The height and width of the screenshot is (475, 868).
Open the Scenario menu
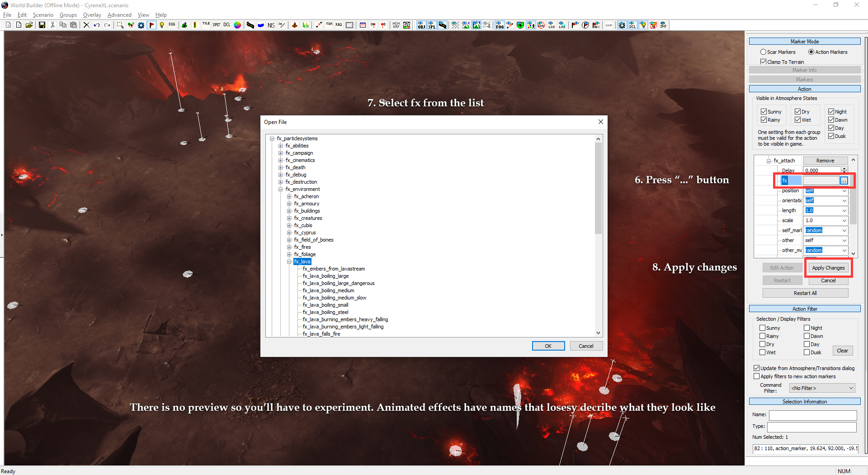(43, 15)
